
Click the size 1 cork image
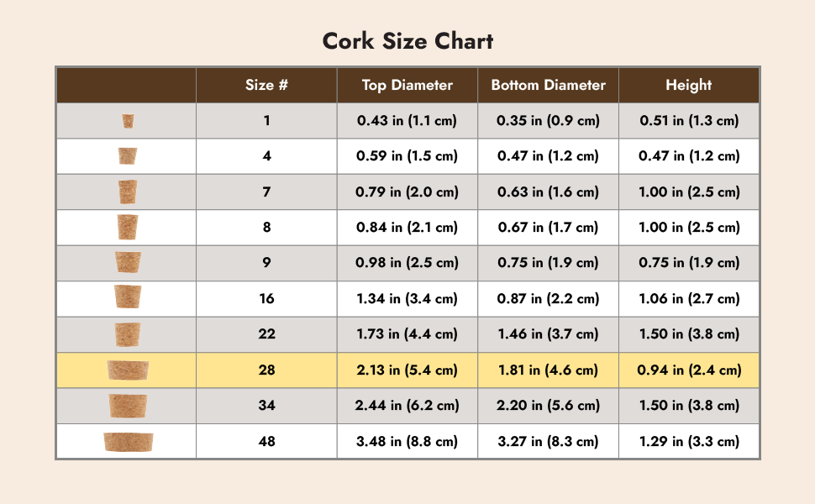(128, 121)
